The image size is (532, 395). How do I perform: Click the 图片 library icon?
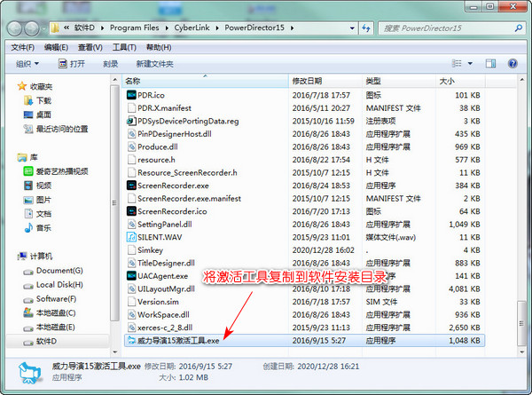click(28, 200)
